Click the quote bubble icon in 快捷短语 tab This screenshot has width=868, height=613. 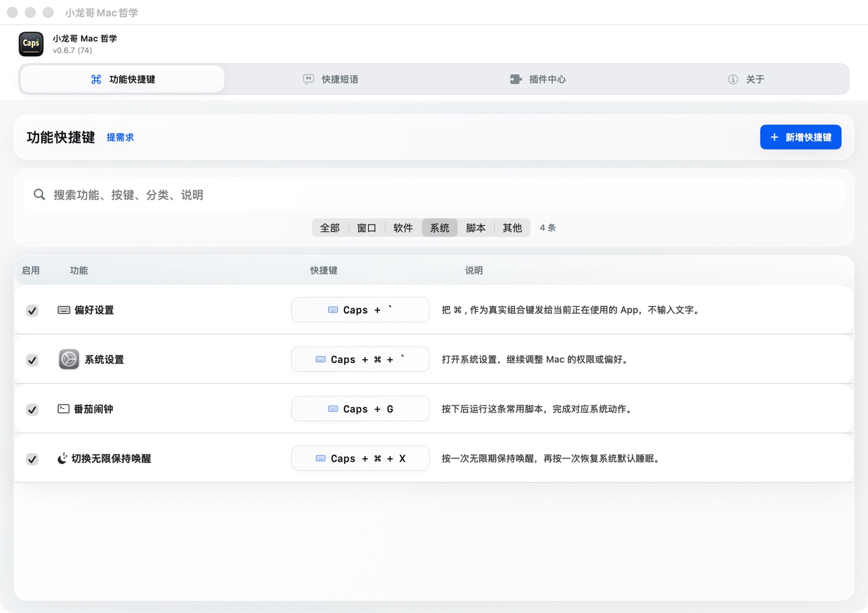(x=308, y=80)
